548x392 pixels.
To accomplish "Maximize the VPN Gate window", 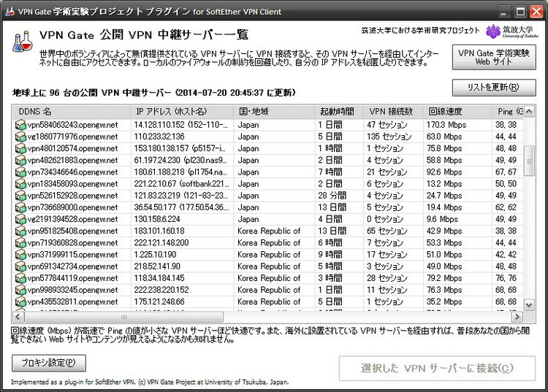I will click(520, 12).
